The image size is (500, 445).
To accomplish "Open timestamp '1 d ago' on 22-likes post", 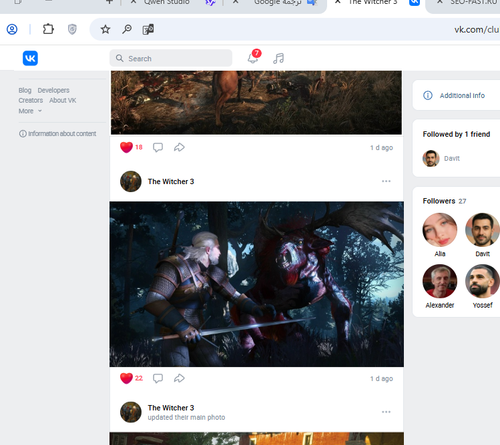I will 381,379.
